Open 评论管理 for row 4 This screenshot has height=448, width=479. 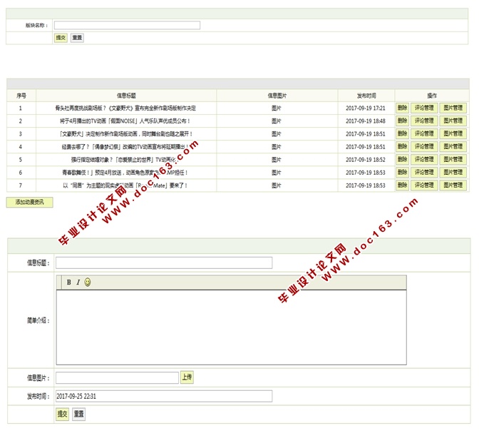pyautogui.click(x=424, y=146)
